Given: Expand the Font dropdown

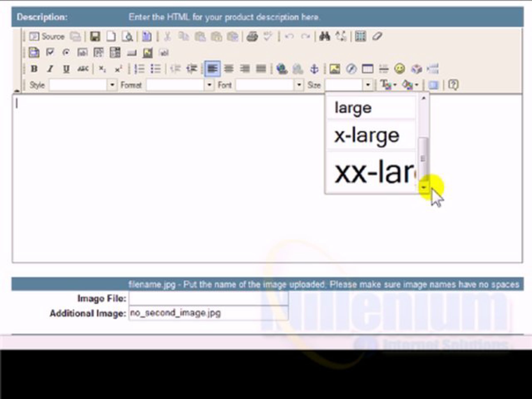Looking at the screenshot, I should (299, 85).
